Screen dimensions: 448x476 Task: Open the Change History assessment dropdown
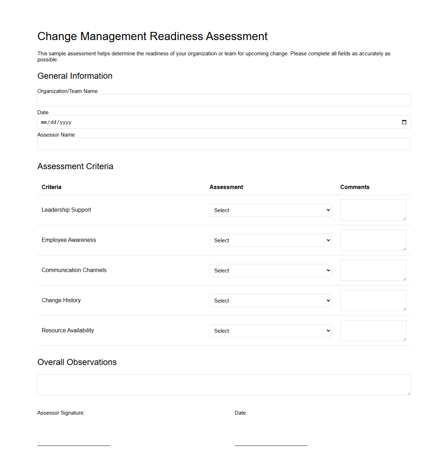[270, 300]
